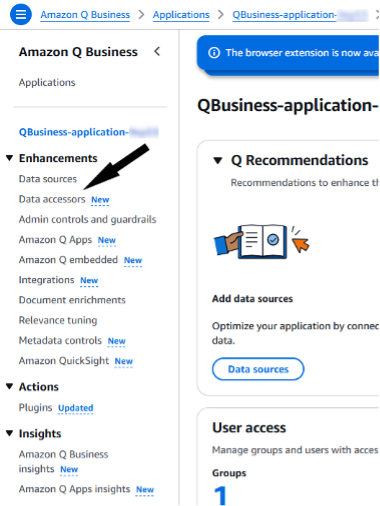
Task: Collapse the Q Recommendations panel
Action: (x=218, y=161)
